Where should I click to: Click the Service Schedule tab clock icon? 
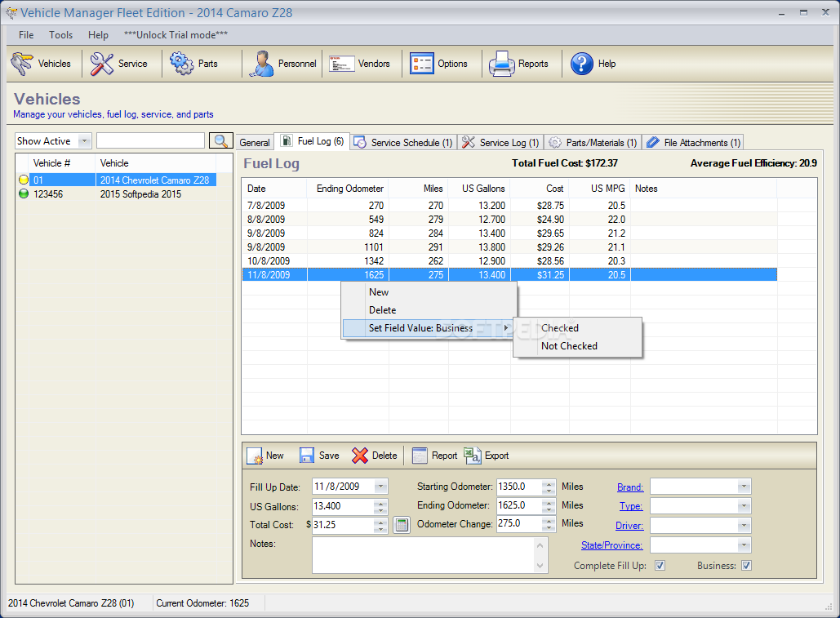coord(361,142)
